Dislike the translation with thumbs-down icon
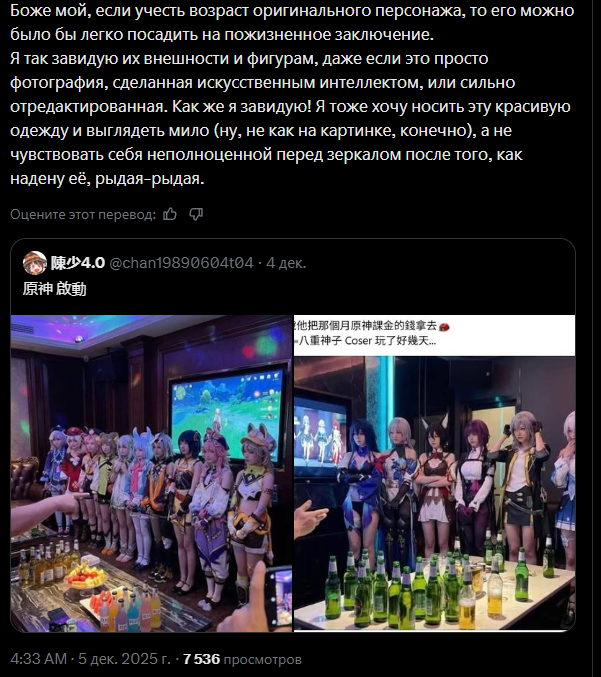 tap(196, 214)
